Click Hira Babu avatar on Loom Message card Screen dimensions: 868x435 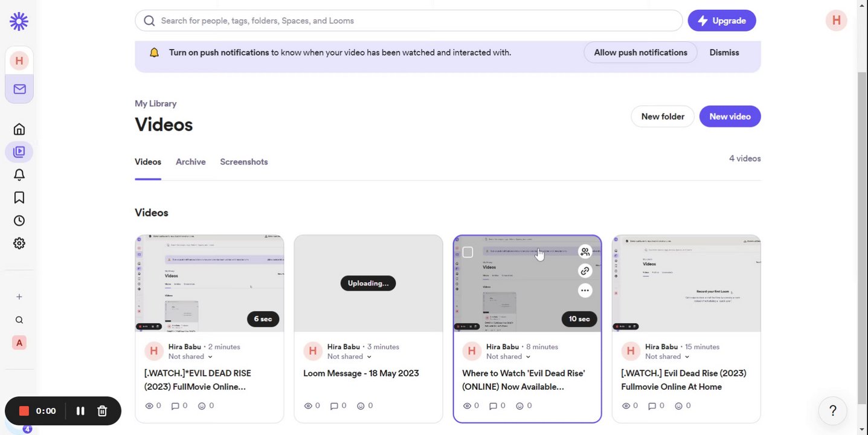(312, 351)
